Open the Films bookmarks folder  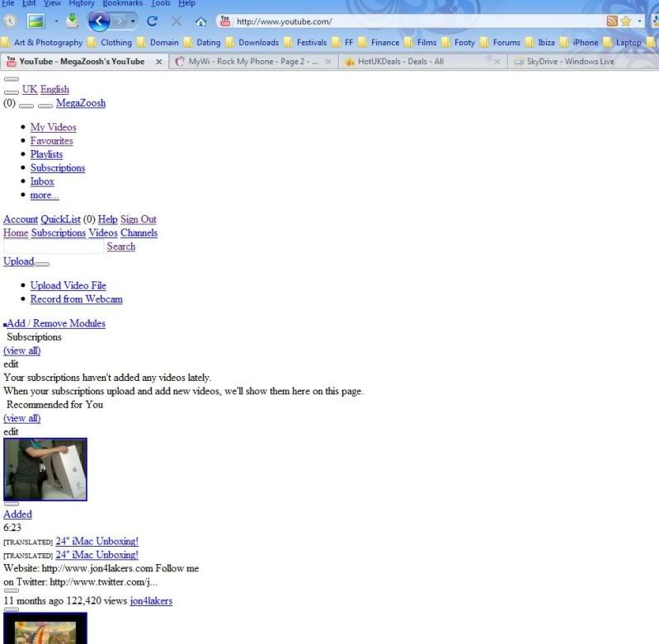[x=421, y=42]
